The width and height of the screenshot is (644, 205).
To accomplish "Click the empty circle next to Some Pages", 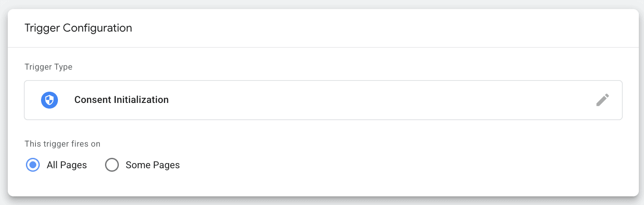I will pyautogui.click(x=112, y=165).
